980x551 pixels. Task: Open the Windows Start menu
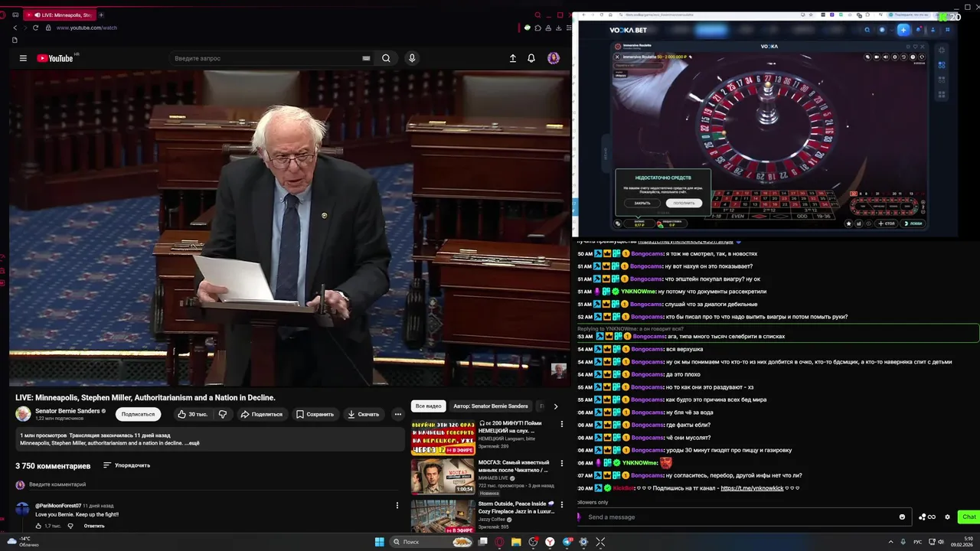coord(379,542)
